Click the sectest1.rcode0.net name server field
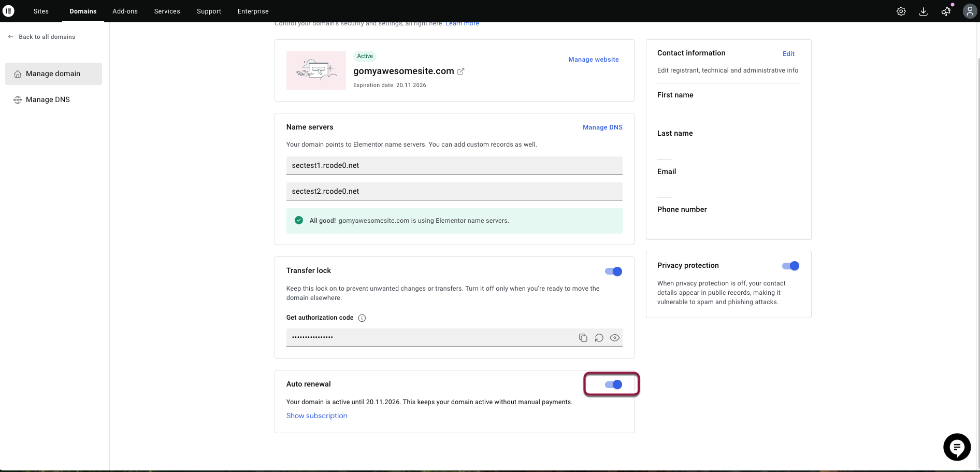 [454, 165]
